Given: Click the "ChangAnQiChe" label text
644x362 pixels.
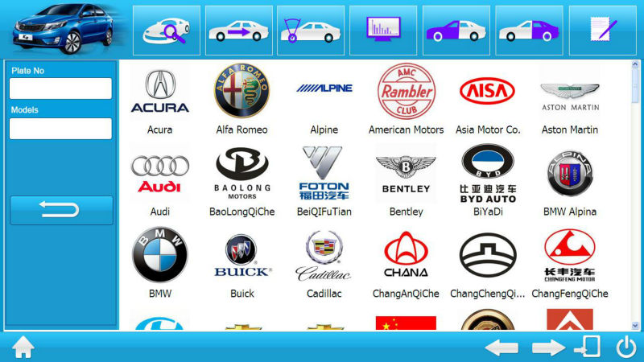Looking at the screenshot, I should click(406, 294).
